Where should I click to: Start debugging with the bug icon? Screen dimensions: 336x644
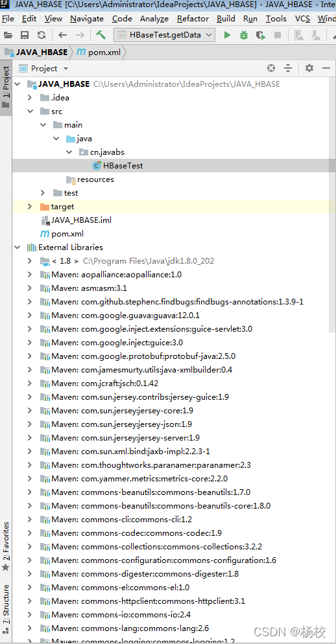coord(244,35)
